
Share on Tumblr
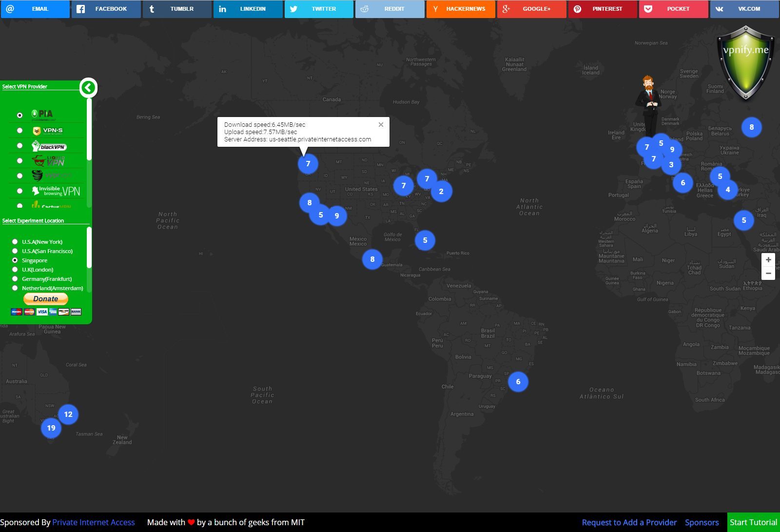click(177, 9)
